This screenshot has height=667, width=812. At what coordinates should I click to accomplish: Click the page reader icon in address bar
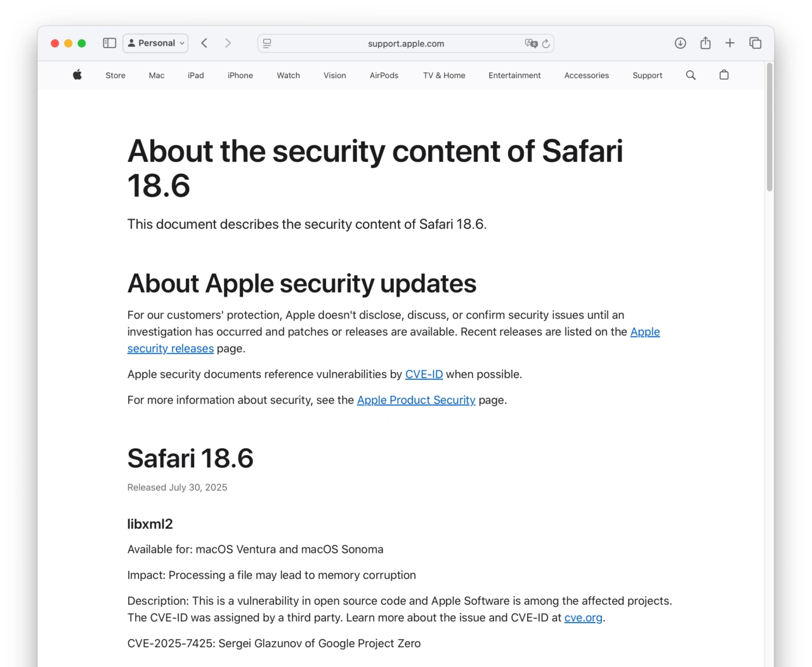point(267,44)
